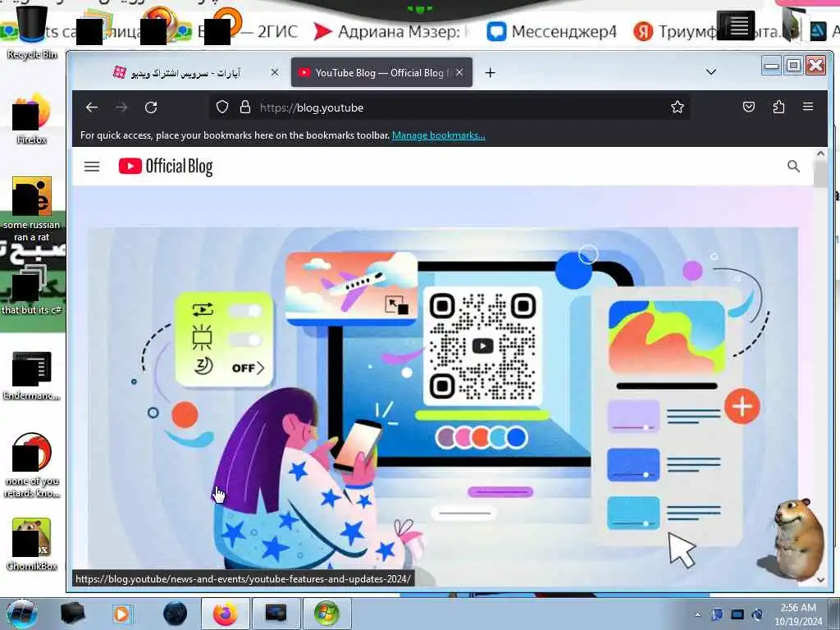Focus the URL address bar
Image resolution: width=840 pixels, height=630 pixels.
pyautogui.click(x=450, y=107)
